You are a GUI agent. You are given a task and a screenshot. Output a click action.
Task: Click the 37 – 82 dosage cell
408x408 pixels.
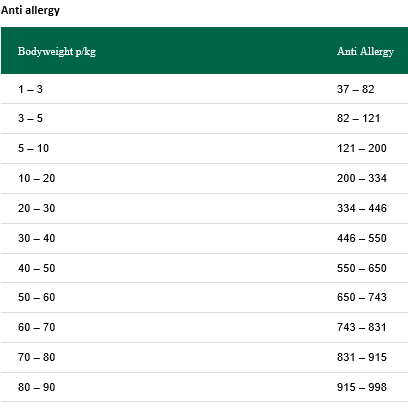(x=356, y=89)
